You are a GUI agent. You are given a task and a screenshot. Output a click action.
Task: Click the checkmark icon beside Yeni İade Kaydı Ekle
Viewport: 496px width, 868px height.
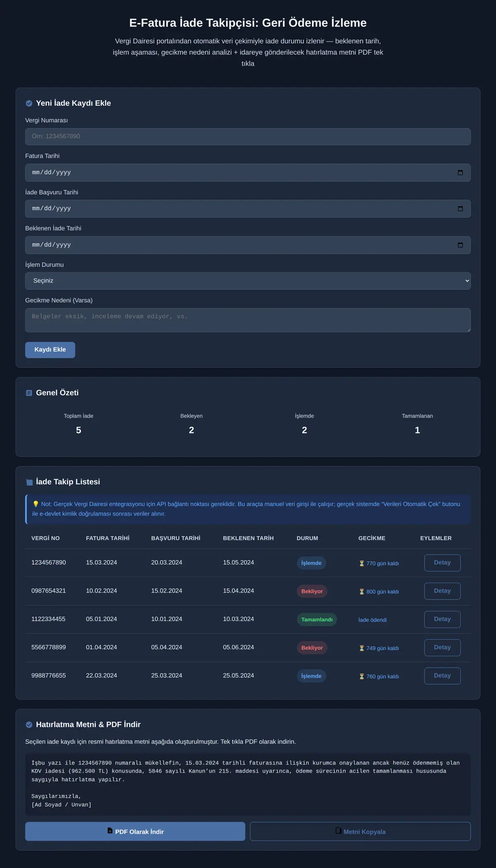coord(29,103)
